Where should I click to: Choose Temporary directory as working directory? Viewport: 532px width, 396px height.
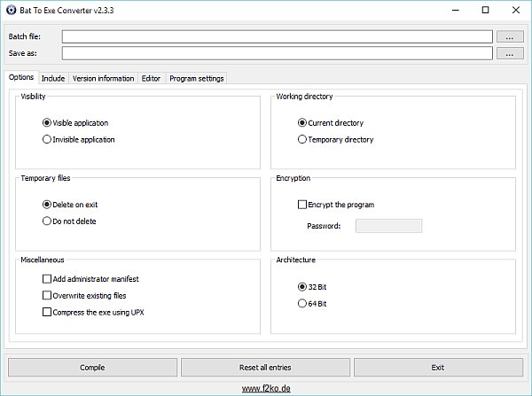[x=302, y=139]
